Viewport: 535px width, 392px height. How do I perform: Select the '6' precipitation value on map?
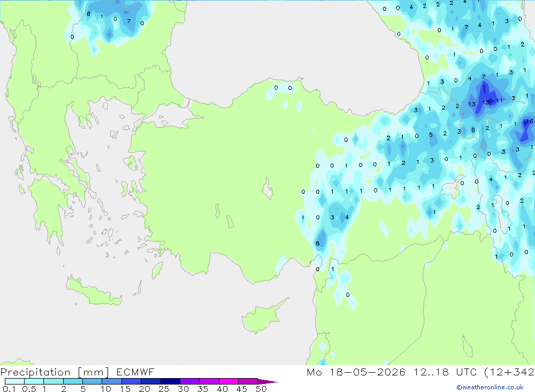pos(88,14)
